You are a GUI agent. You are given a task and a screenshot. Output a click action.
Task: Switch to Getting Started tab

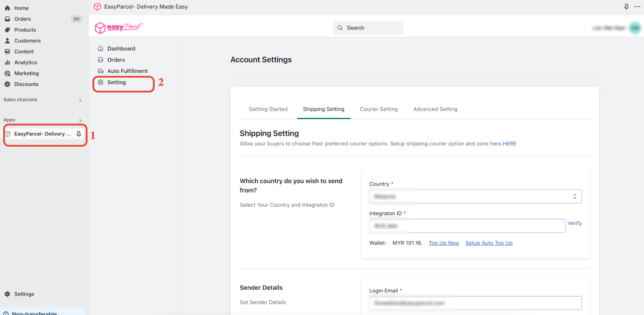[268, 109]
